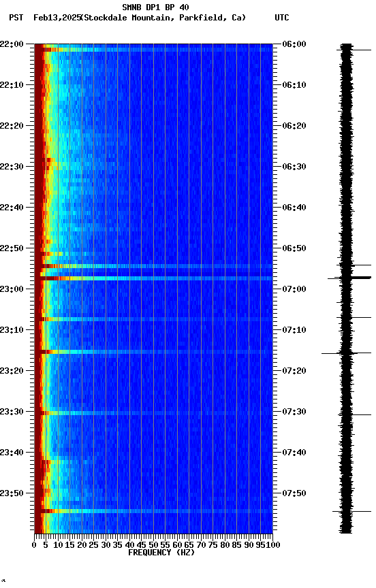
Task: Click the 07:50 UTC time label
Action: point(294,493)
